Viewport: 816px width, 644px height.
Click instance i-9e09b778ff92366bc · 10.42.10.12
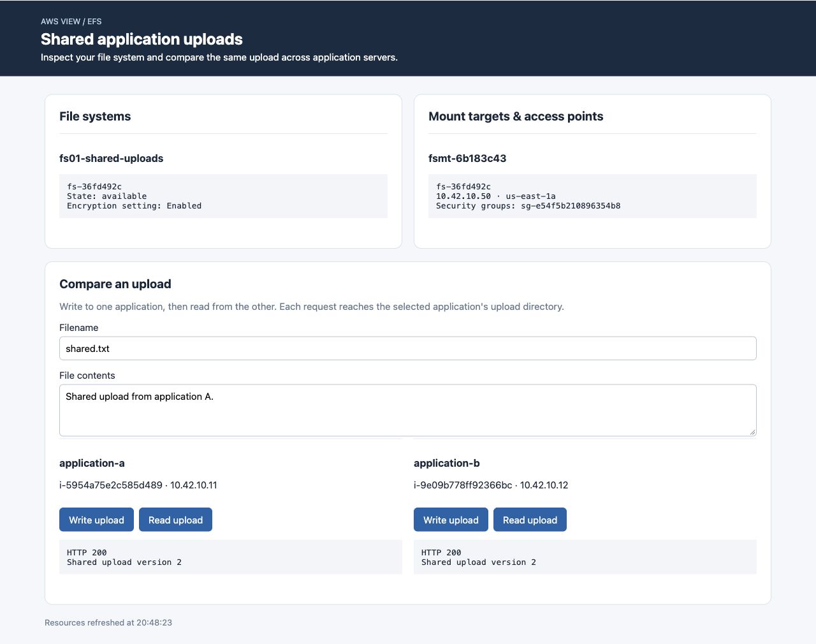[x=491, y=485]
